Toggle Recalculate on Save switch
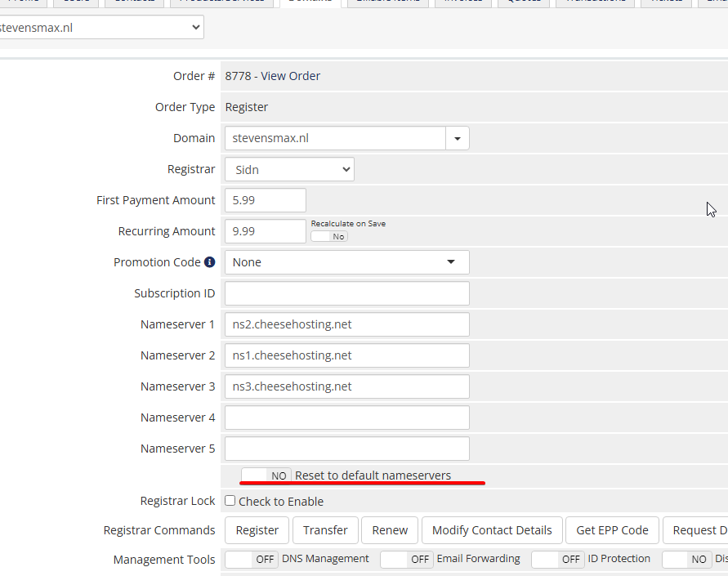The image size is (728, 576). click(329, 236)
